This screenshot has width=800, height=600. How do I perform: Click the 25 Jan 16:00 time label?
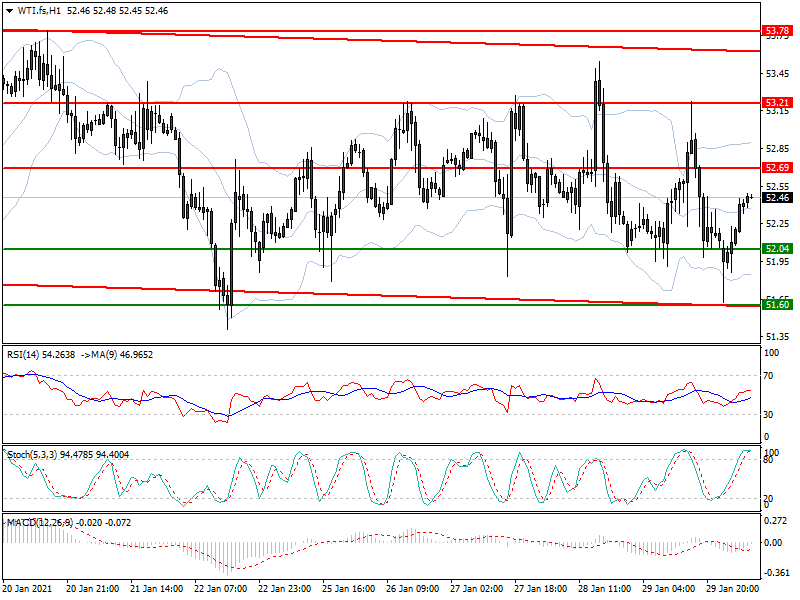[348, 589]
